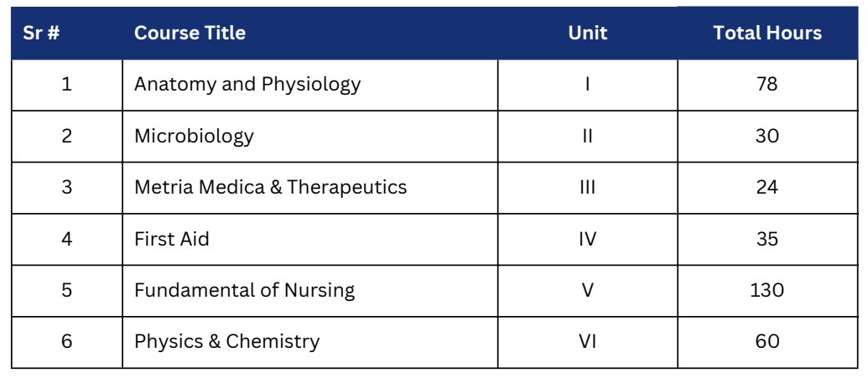Click the Course Title column header

click(190, 33)
